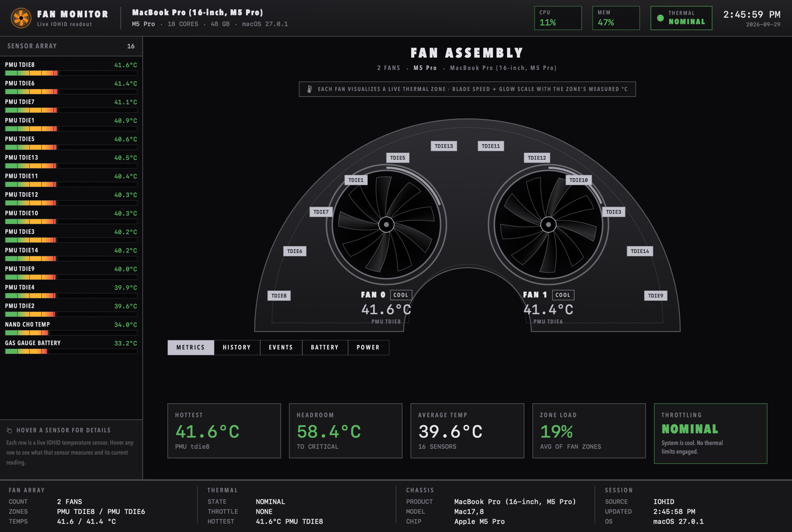Click the thermometer icon in the banner
The width and height of the screenshot is (792, 532).
(x=309, y=89)
